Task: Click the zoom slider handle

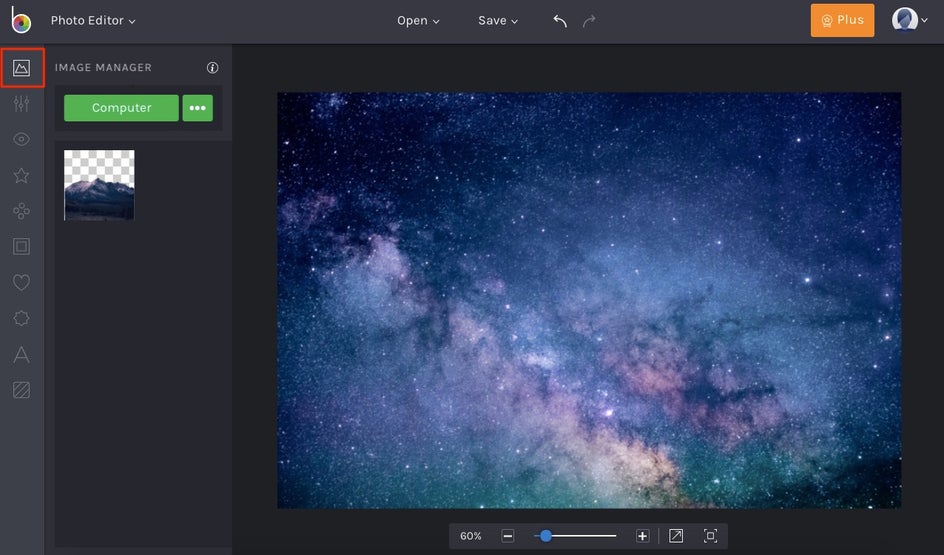Action: click(546, 536)
